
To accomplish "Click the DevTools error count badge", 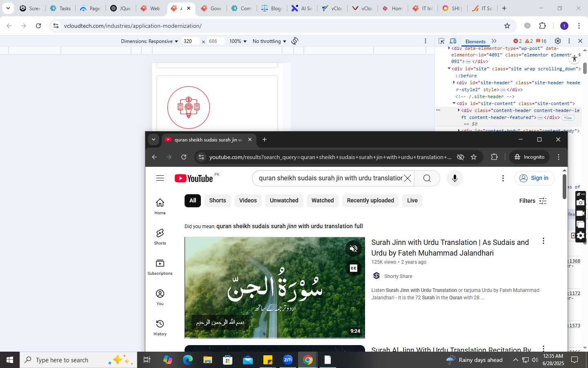I will coord(518,41).
